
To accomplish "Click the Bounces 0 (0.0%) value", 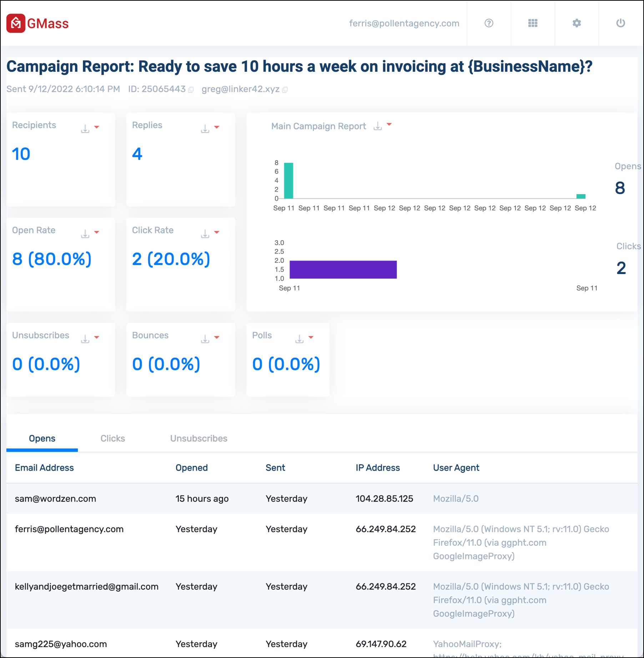I will tap(166, 364).
